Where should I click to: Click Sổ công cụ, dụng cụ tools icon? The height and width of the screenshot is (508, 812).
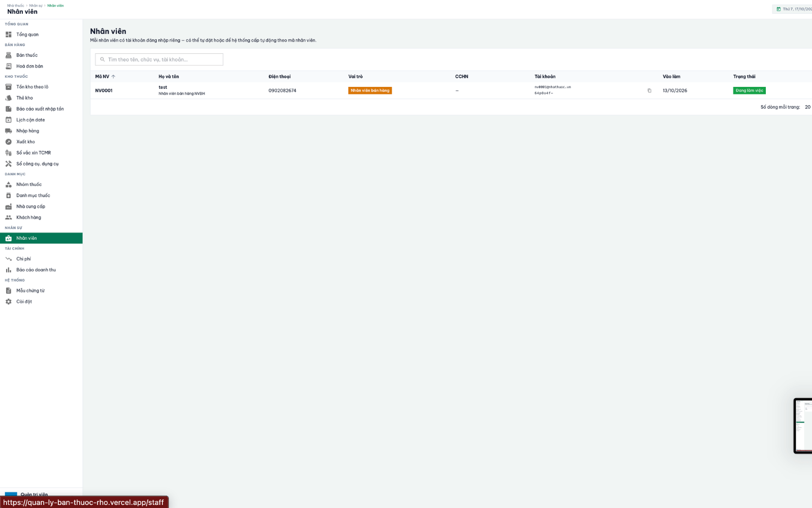[9, 164]
